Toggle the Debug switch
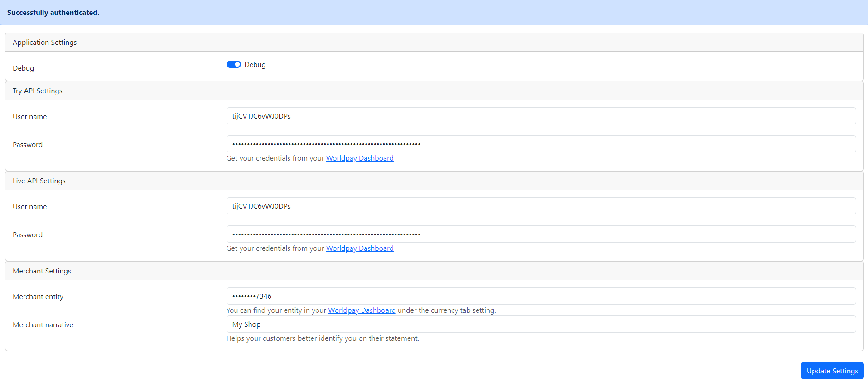Image resolution: width=868 pixels, height=386 pixels. 233,64
